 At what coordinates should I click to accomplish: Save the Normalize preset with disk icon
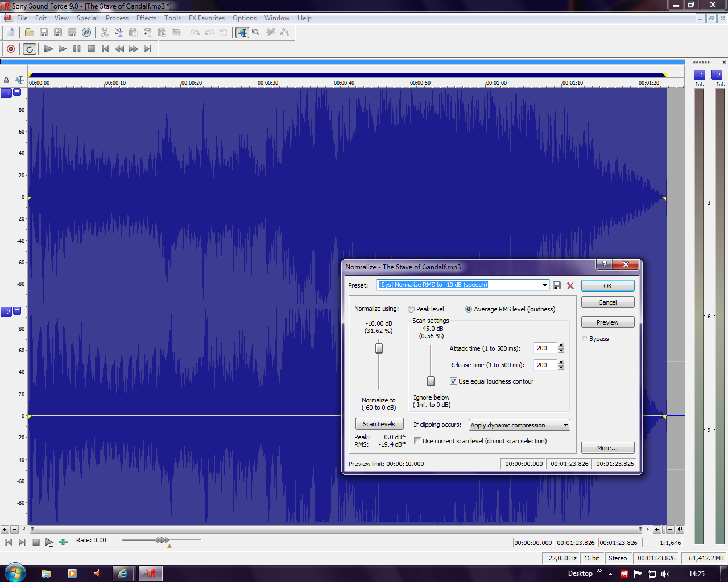pyautogui.click(x=557, y=285)
